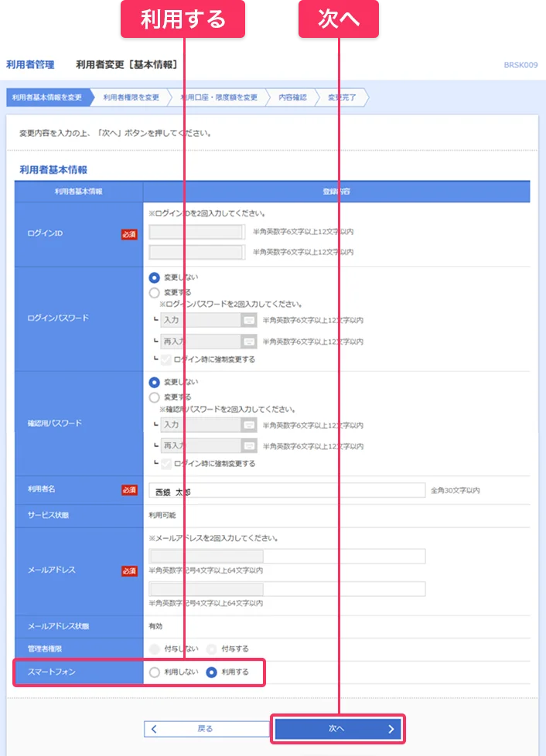
Task: Focus the first メールアドレス input field
Action: pos(287,557)
